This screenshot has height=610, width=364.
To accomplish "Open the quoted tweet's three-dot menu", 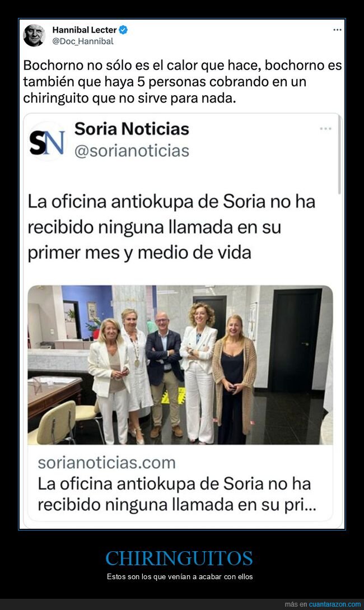I will coord(325,128).
